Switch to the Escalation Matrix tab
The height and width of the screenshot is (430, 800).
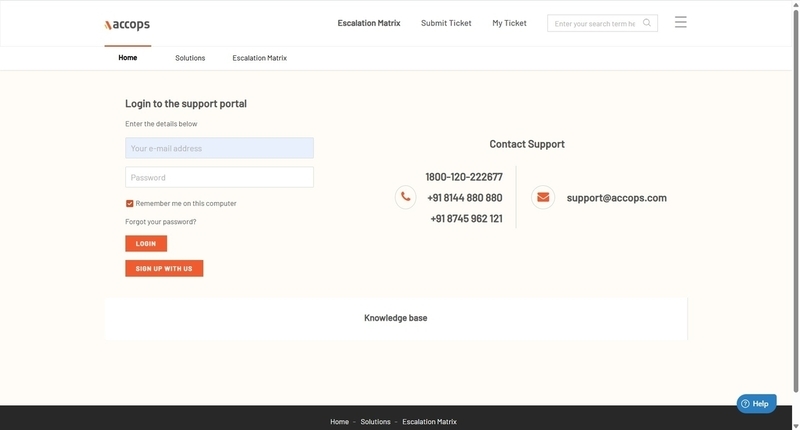pyautogui.click(x=260, y=58)
